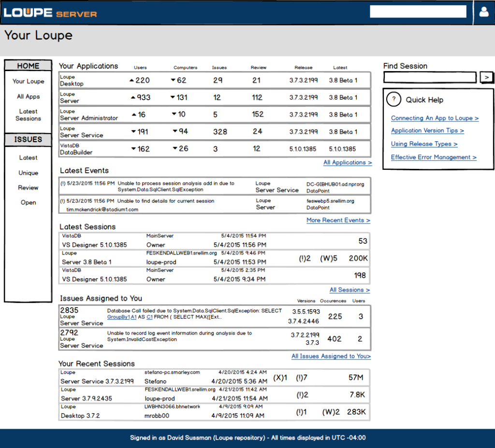Image resolution: width=495 pixels, height=448 pixels.
Task: Click the More Recent Events link
Action: (338, 220)
